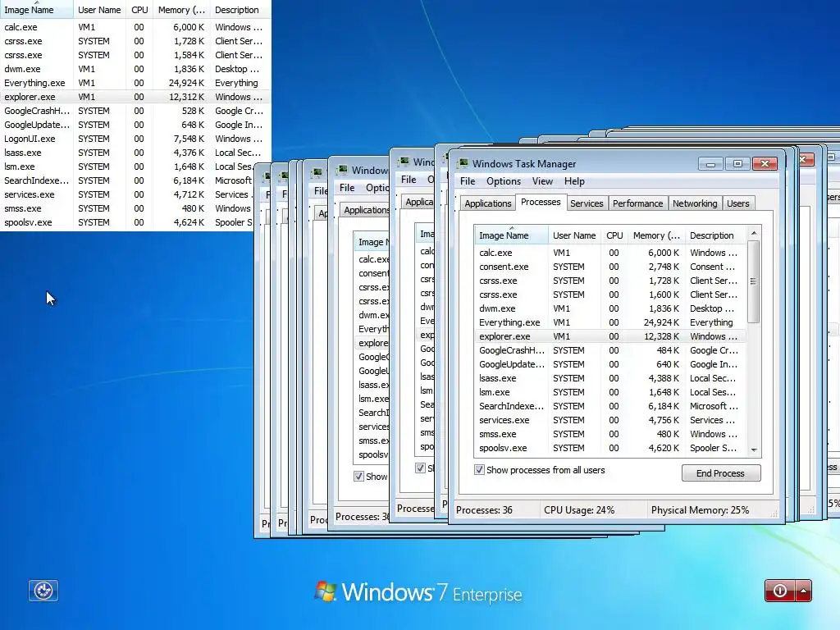The height and width of the screenshot is (630, 840).
Task: Click the red shut down power button
Action: coord(780,591)
